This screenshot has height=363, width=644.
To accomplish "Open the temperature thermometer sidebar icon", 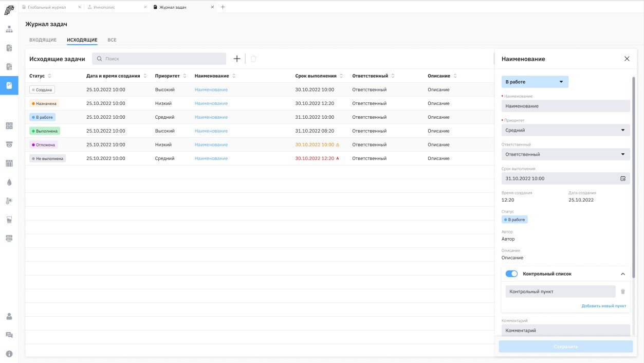I will click(x=9, y=201).
